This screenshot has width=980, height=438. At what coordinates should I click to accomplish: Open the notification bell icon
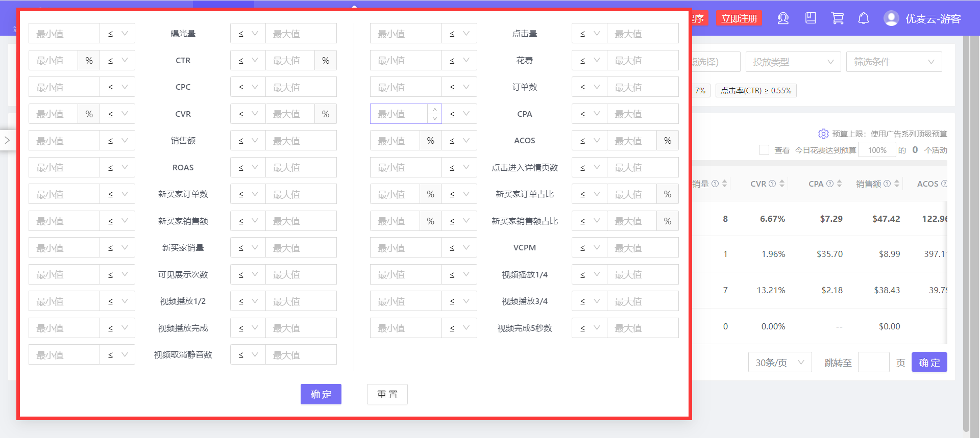pos(864,19)
